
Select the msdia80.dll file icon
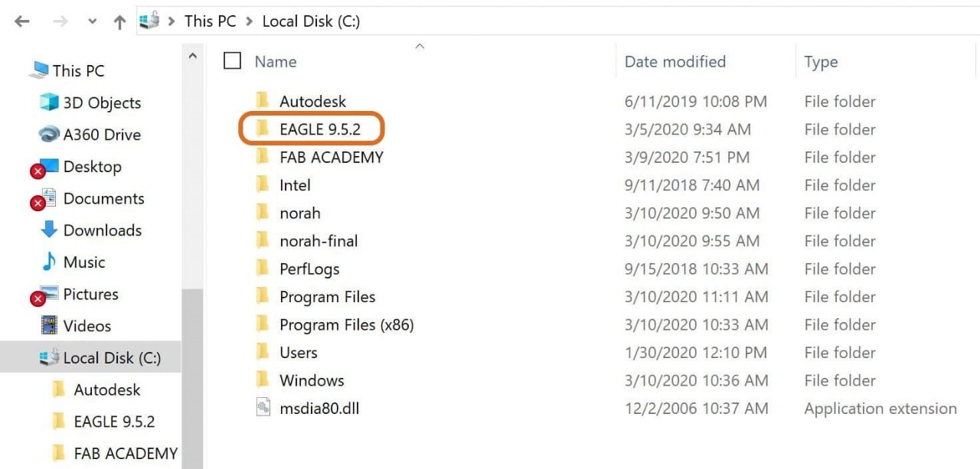tap(263, 408)
